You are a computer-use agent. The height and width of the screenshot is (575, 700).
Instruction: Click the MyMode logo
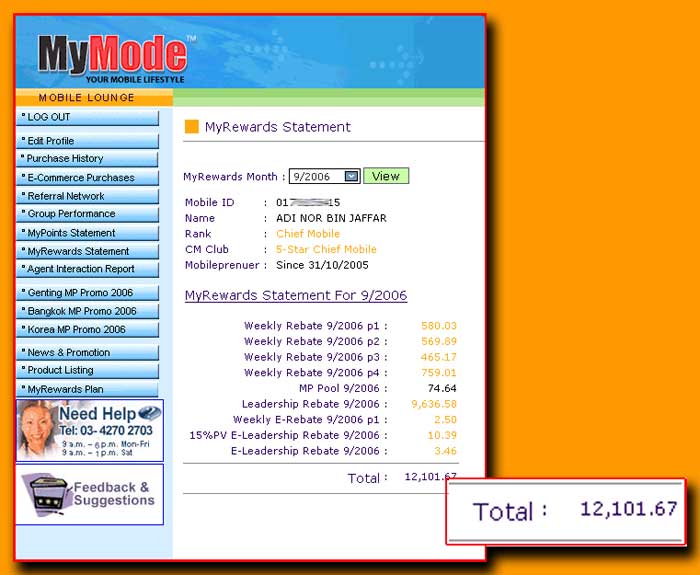pos(112,57)
